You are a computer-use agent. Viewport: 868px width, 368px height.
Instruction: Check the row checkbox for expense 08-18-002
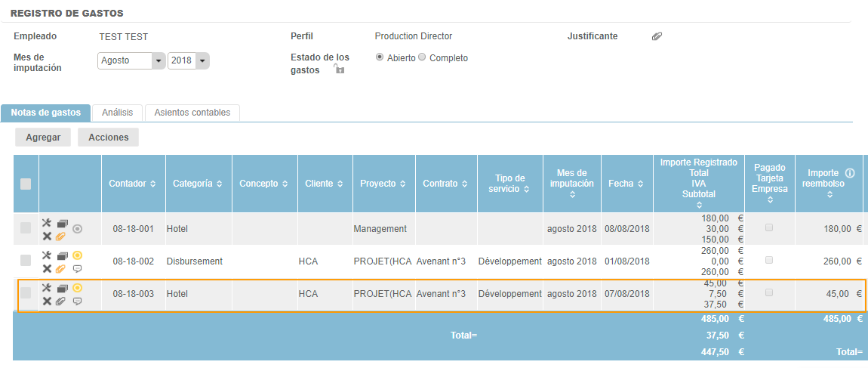click(26, 260)
